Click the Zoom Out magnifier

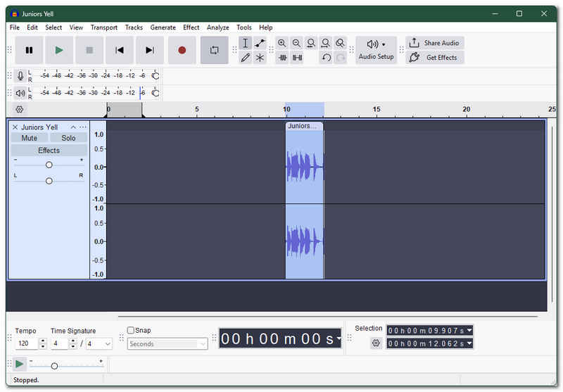[296, 43]
